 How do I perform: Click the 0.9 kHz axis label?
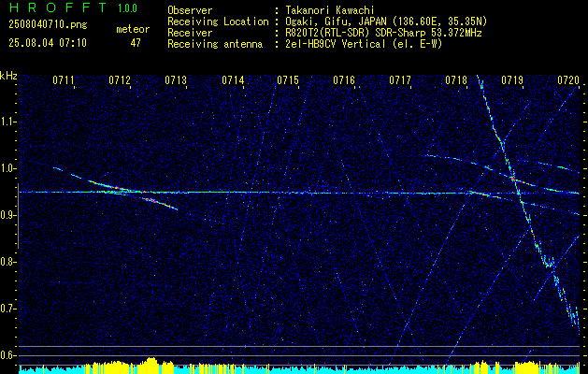click(8, 215)
